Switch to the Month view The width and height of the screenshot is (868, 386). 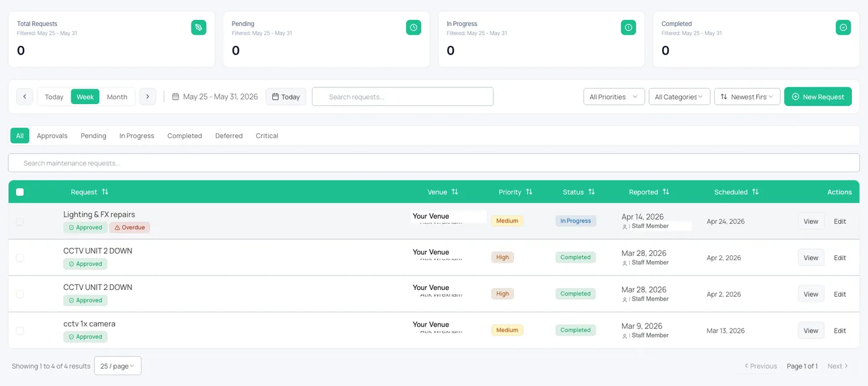click(x=117, y=97)
